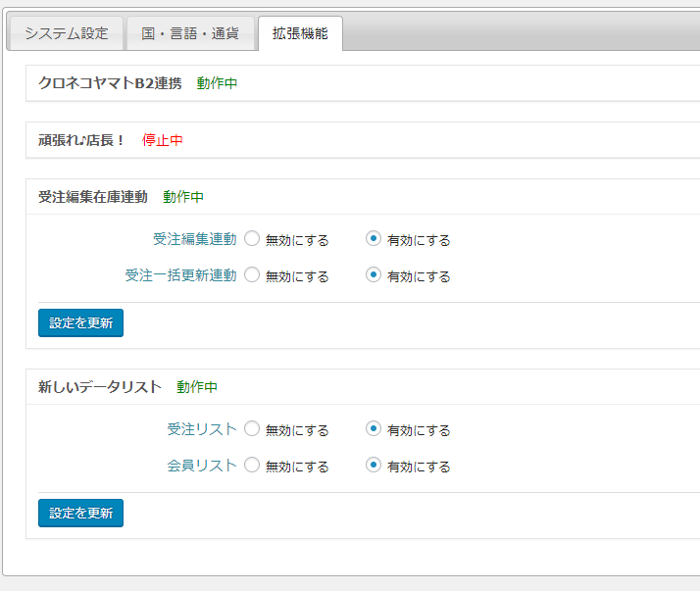Select the 拡張機能 tab

click(300, 33)
